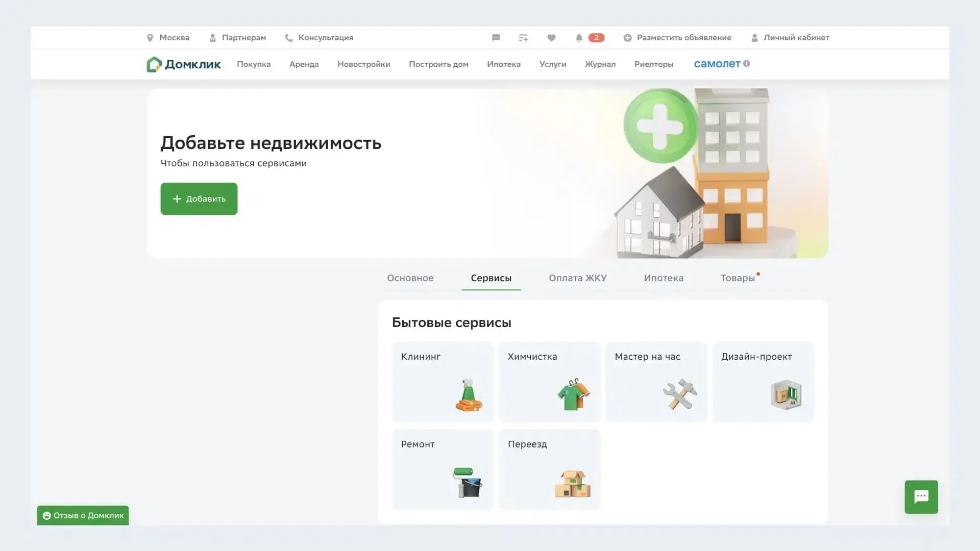Click the info icon next to Самолет

pos(747,64)
